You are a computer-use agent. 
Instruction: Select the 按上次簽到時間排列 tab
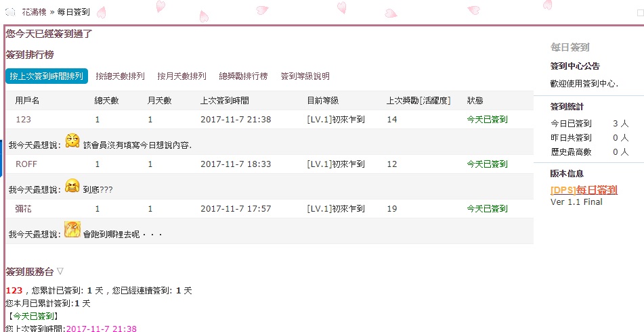click(47, 76)
